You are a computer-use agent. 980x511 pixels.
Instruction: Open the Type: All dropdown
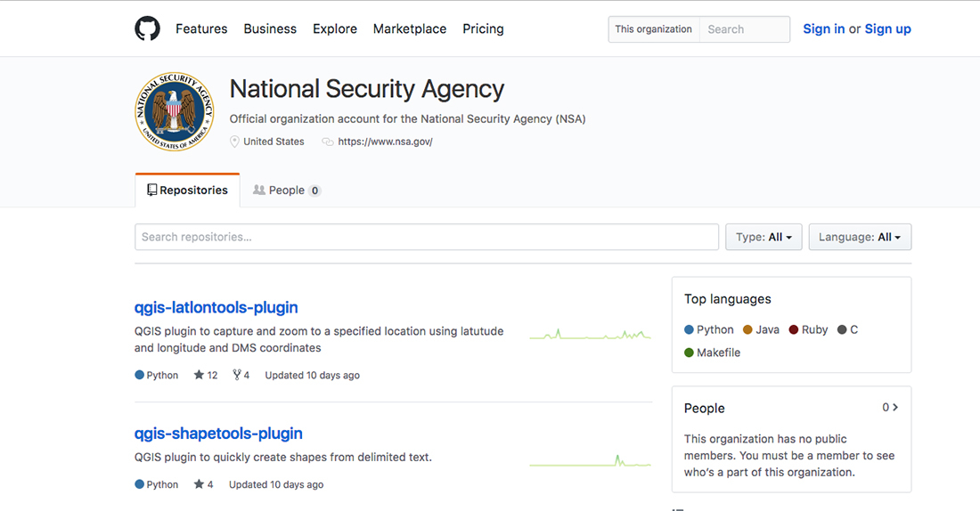coord(764,237)
